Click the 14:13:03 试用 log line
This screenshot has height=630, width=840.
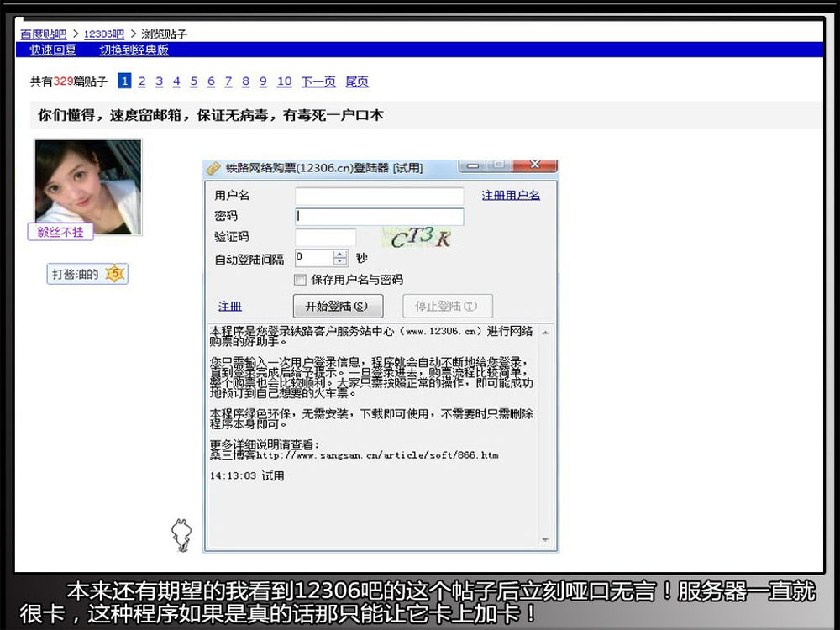[246, 475]
